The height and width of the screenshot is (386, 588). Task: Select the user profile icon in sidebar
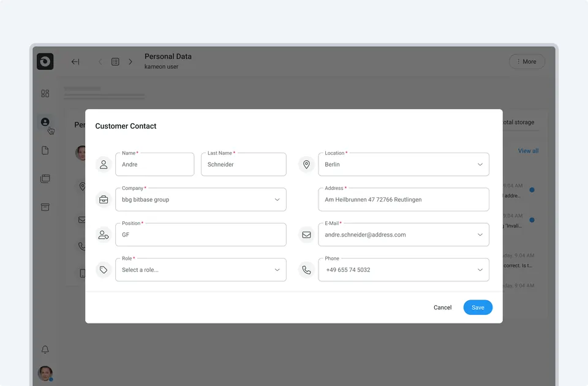[x=45, y=122]
